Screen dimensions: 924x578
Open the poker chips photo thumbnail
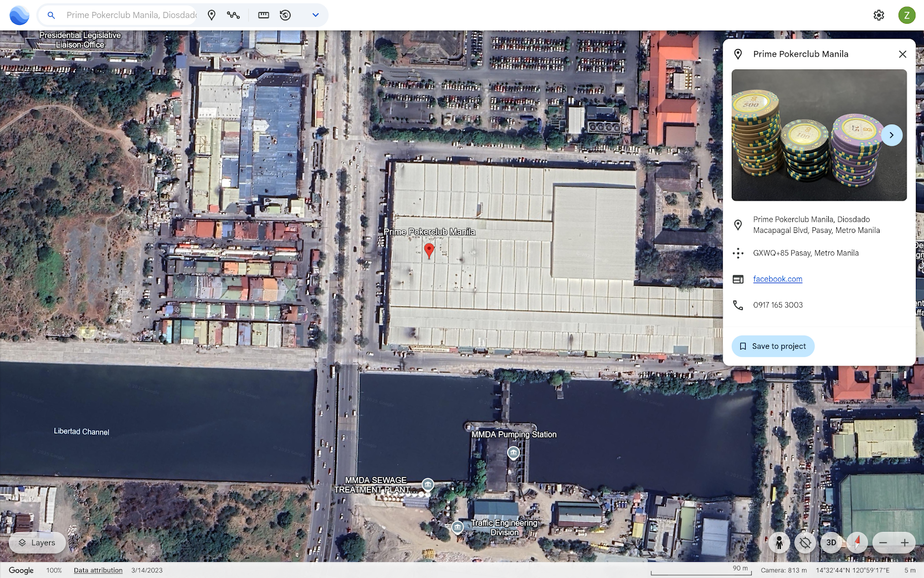(x=819, y=135)
